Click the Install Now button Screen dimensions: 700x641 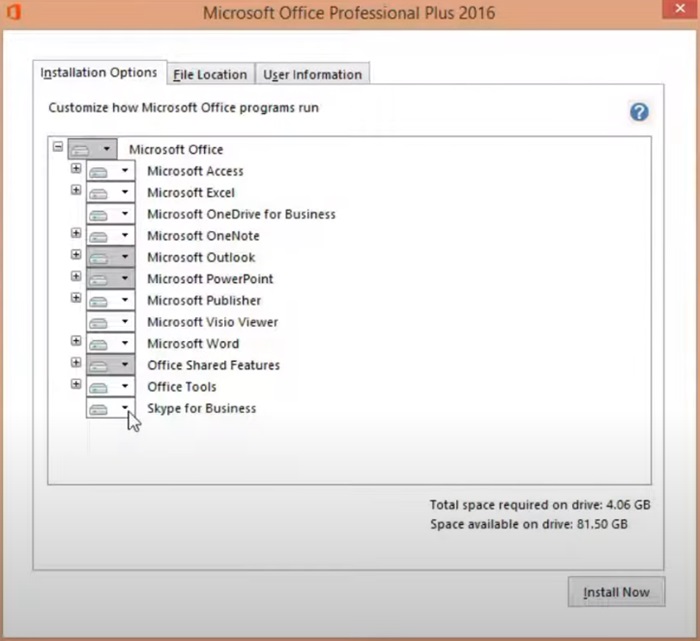[616, 592]
